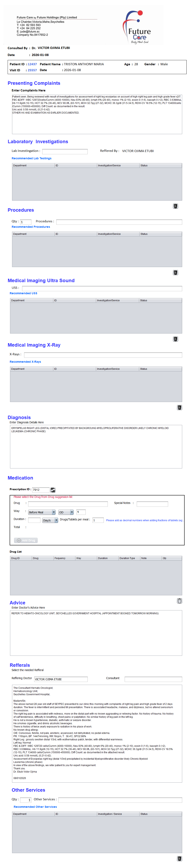Screen dimensions: 187x868
Task: Click the Special Notes input box
Action: tap(152, 504)
